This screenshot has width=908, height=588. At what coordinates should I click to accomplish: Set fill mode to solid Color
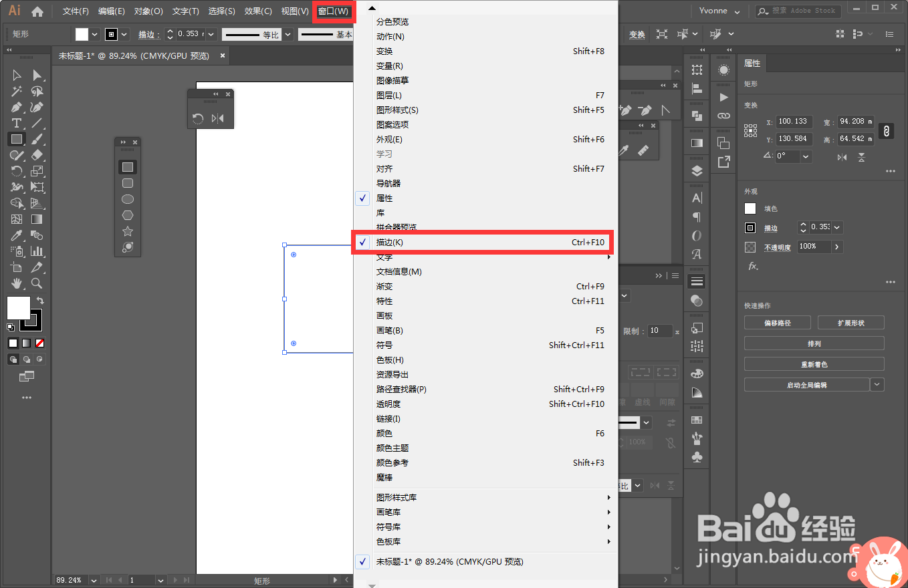(x=13, y=343)
